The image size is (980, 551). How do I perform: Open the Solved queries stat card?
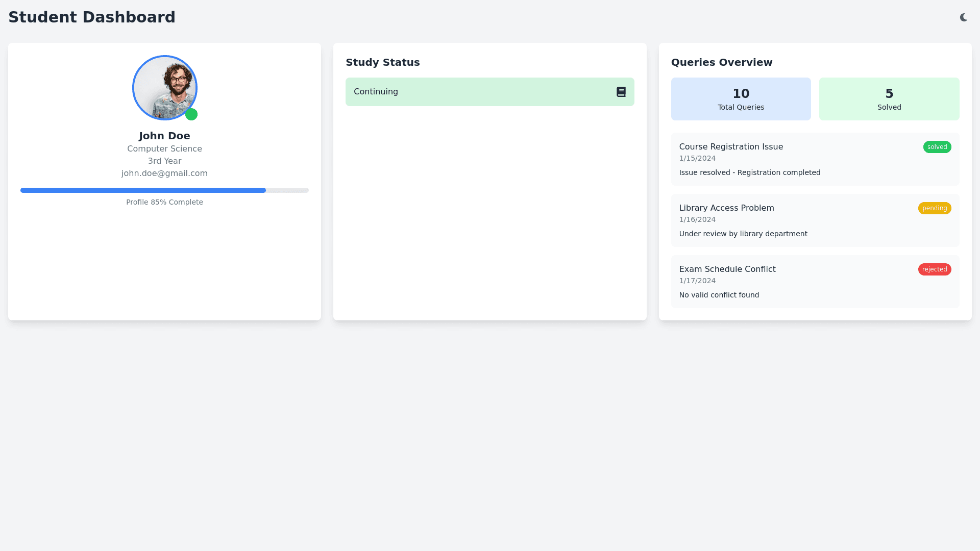click(x=889, y=99)
